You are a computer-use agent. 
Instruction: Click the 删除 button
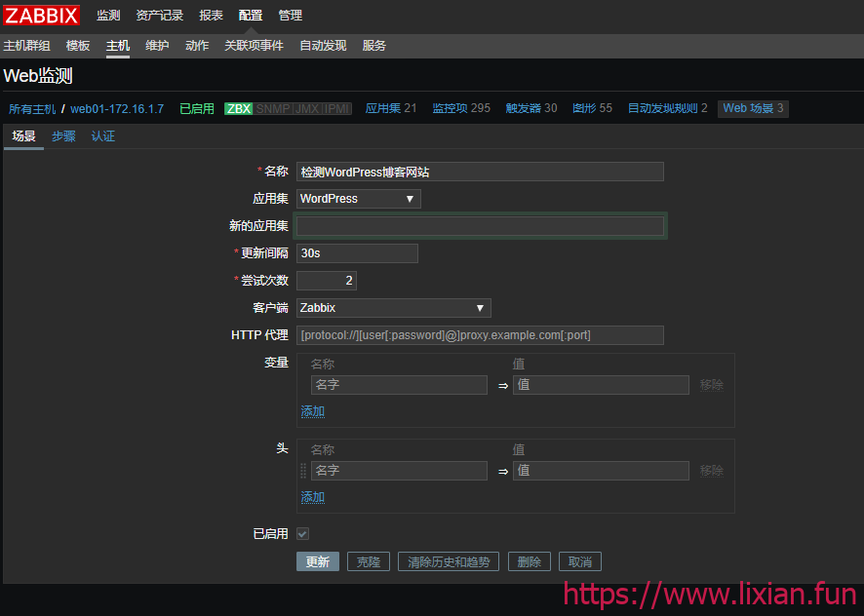click(530, 561)
